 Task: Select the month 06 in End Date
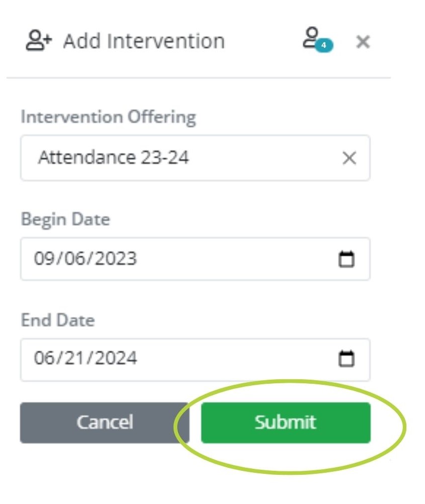44,358
